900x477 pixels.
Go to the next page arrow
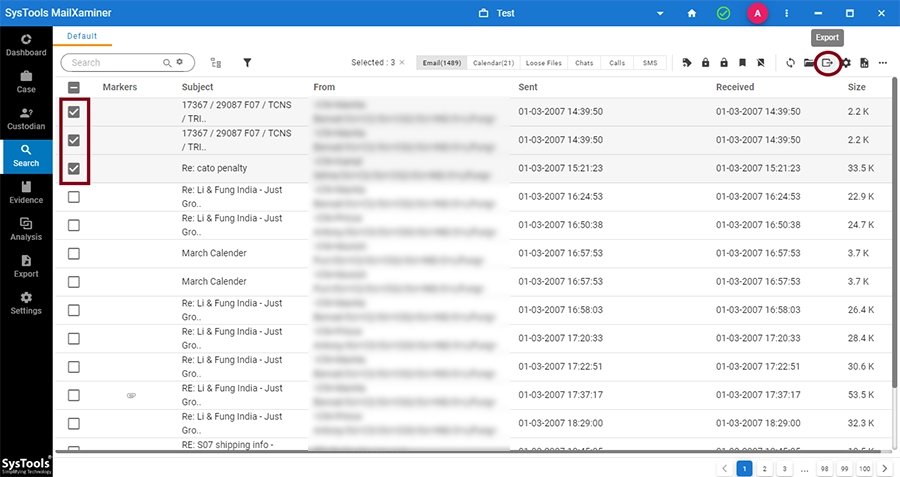pos(885,468)
